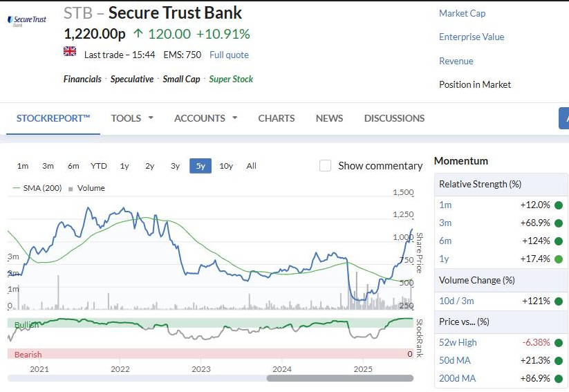Click the 1y relative strength light-green dot
This screenshot has width=569, height=392.
[559, 259]
